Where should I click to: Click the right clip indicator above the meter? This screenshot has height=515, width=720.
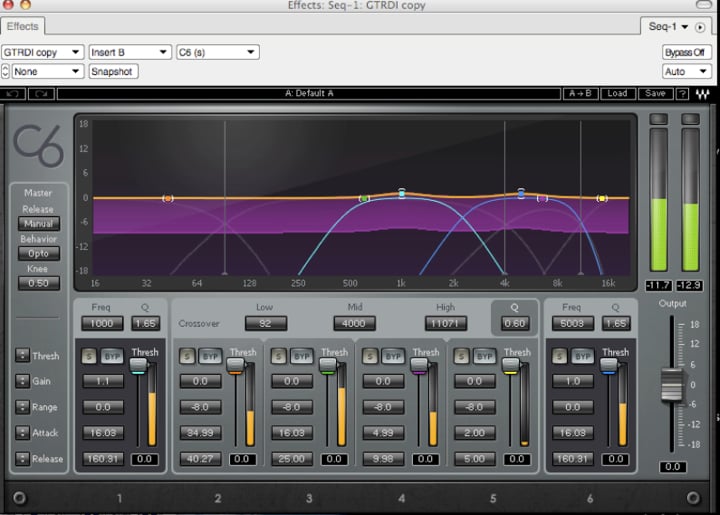pyautogui.click(x=690, y=119)
